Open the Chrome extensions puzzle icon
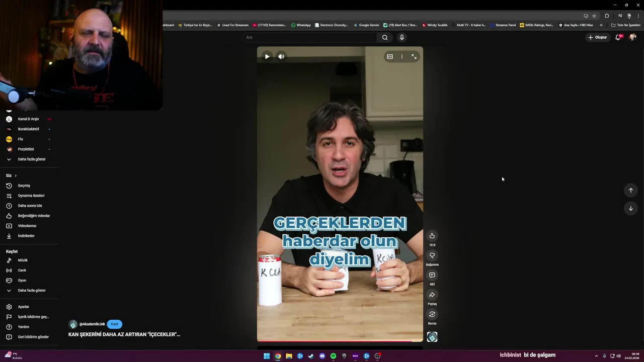Viewport: 644px width, 362px height. 607,16
